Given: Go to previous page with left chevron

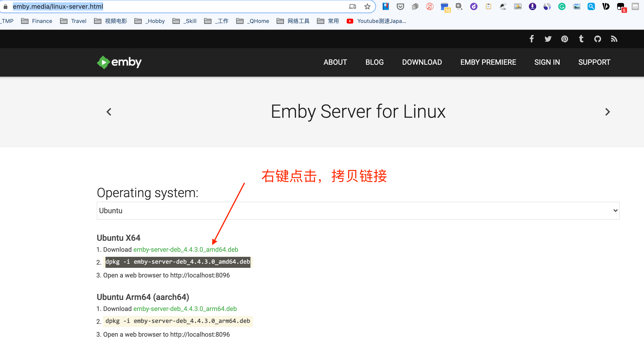Looking at the screenshot, I should (109, 112).
